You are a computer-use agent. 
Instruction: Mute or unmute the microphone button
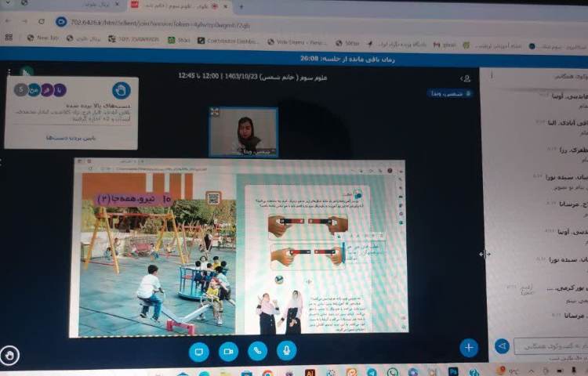coord(286,352)
